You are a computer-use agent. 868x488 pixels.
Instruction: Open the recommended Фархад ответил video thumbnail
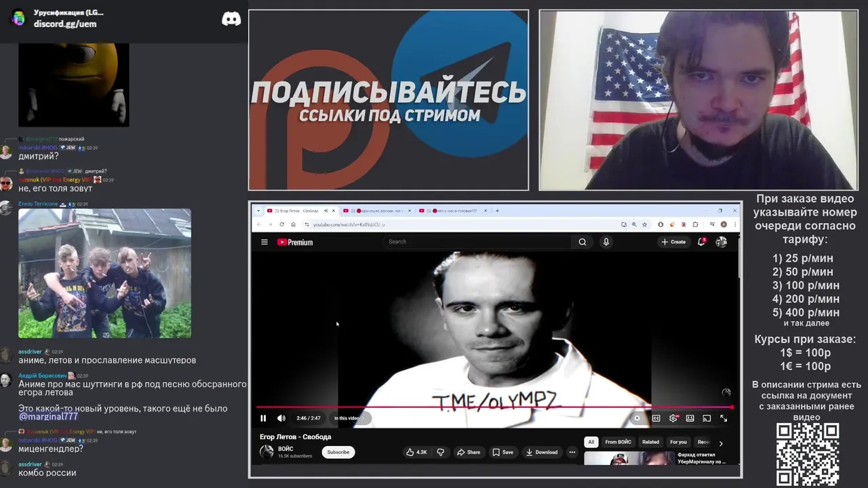coord(629,459)
